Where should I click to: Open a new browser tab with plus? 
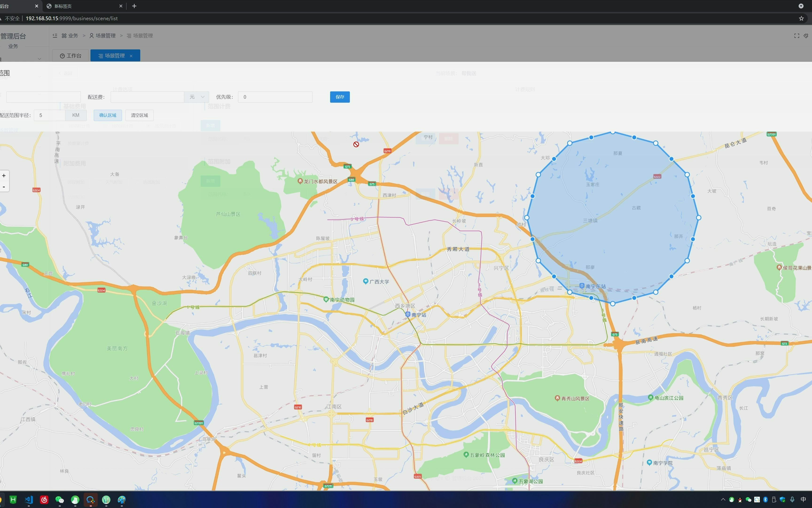134,6
